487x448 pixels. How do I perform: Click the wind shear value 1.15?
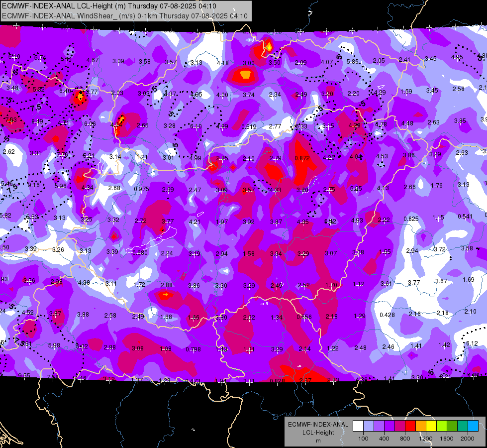[438, 218]
